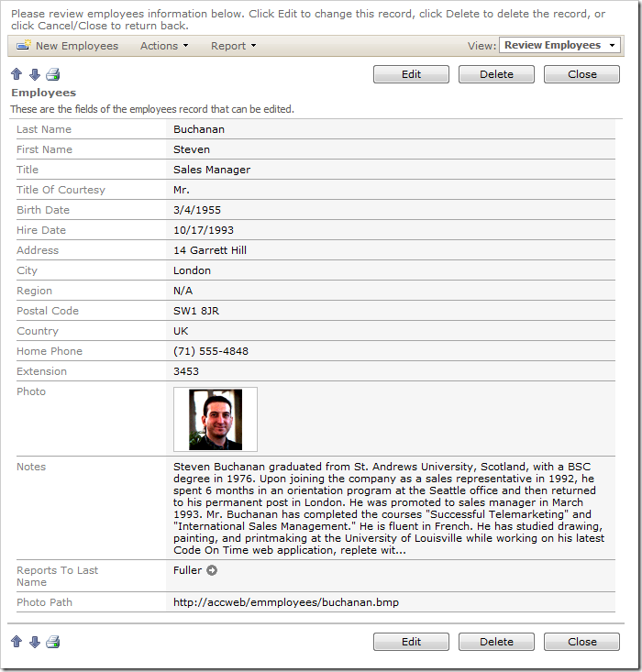Screen dimensions: 642x672
Task: Click the top Close button
Action: [x=581, y=74]
